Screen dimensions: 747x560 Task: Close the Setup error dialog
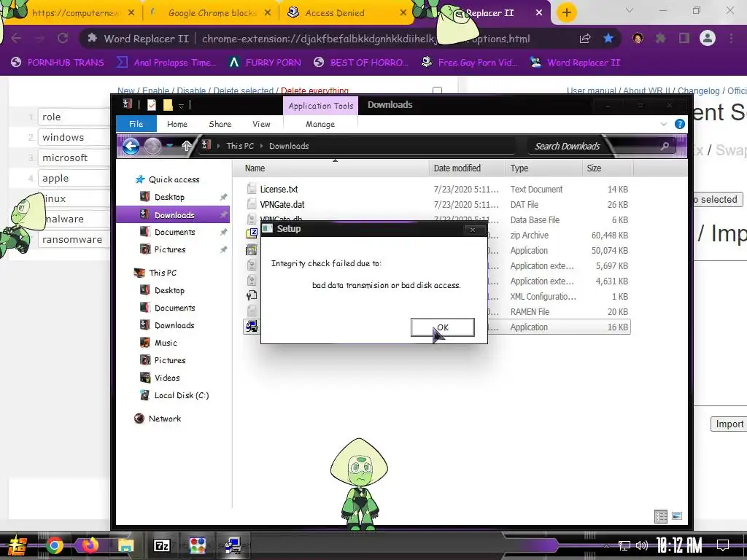tap(472, 230)
